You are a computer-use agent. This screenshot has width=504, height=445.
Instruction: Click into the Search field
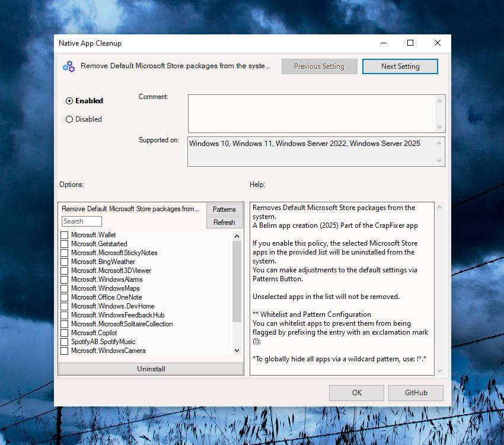(82, 221)
